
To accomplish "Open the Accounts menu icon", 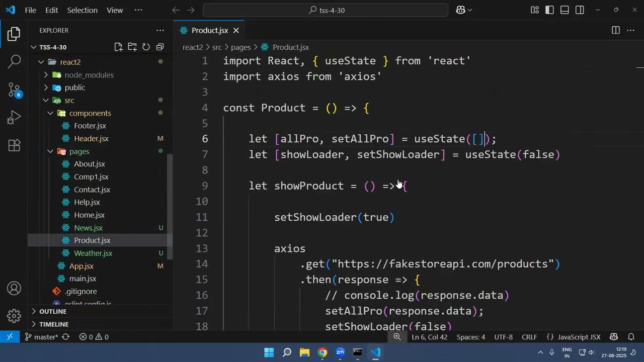I will click(x=14, y=289).
